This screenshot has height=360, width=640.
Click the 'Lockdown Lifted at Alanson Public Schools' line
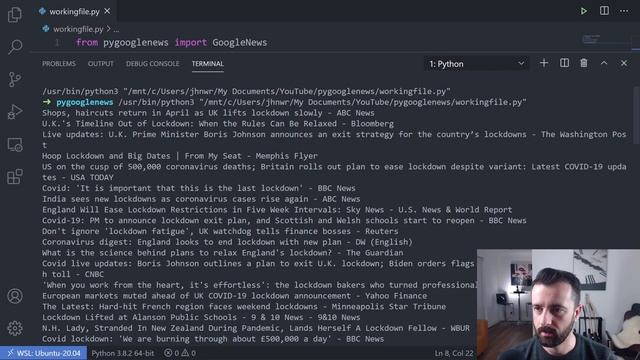click(x=201, y=318)
